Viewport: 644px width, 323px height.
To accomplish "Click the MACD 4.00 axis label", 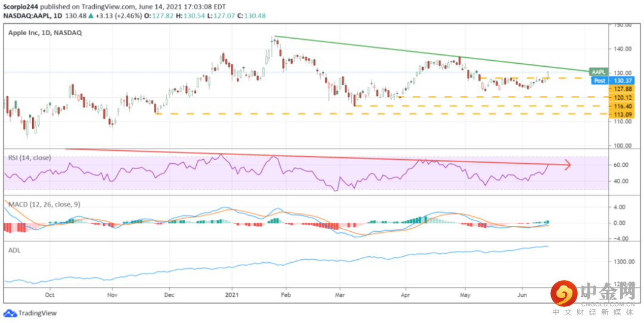I will pyautogui.click(x=620, y=207).
